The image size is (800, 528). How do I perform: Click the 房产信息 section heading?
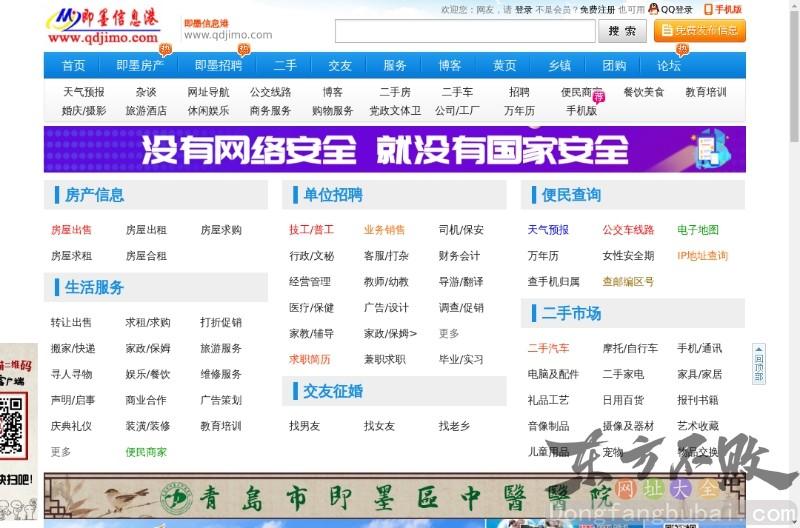(x=94, y=195)
